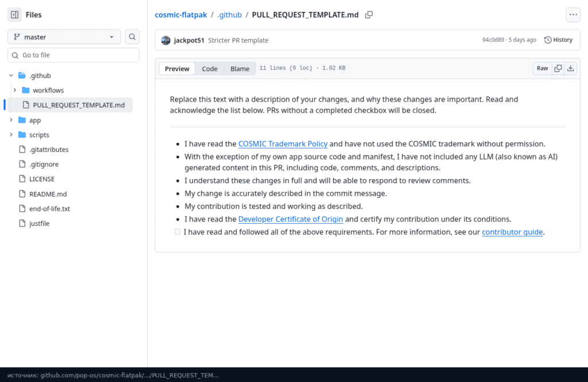The height and width of the screenshot is (382, 588).
Task: Focus the 'Go to file' search field
Action: coord(73,55)
